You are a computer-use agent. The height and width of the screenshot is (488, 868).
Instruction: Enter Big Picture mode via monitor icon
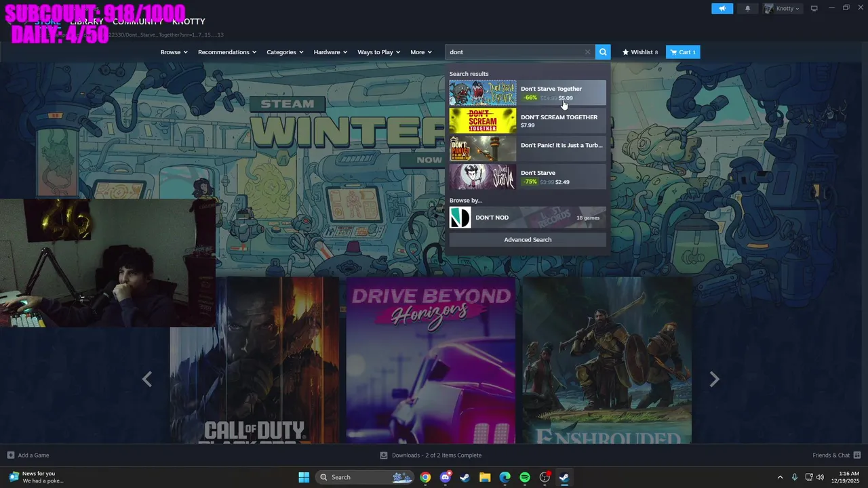click(x=814, y=8)
